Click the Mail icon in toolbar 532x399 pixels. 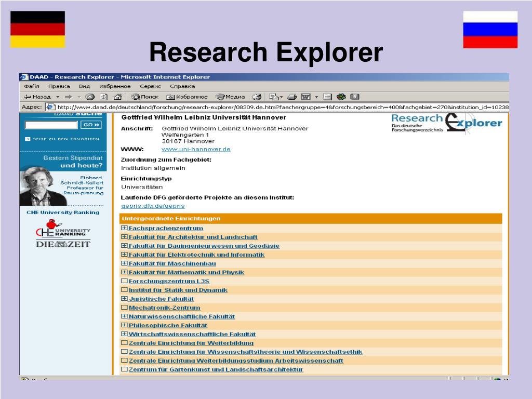[x=273, y=97]
